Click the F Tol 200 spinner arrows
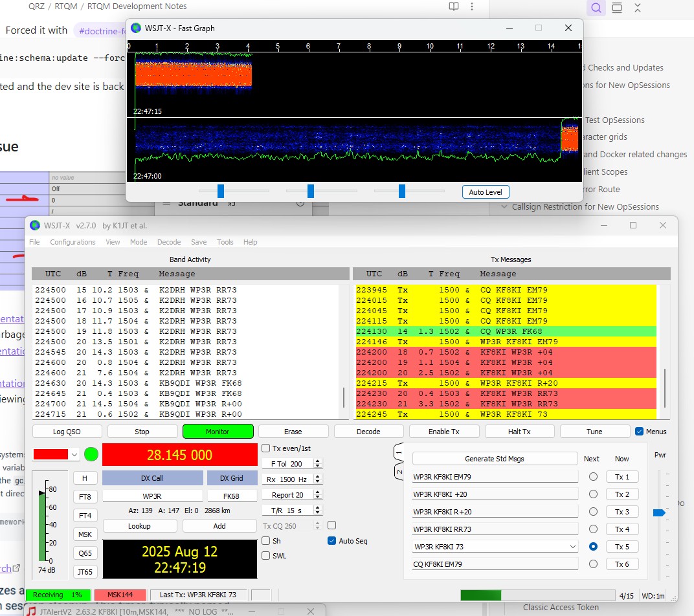The height and width of the screenshot is (616, 694). coord(317,464)
